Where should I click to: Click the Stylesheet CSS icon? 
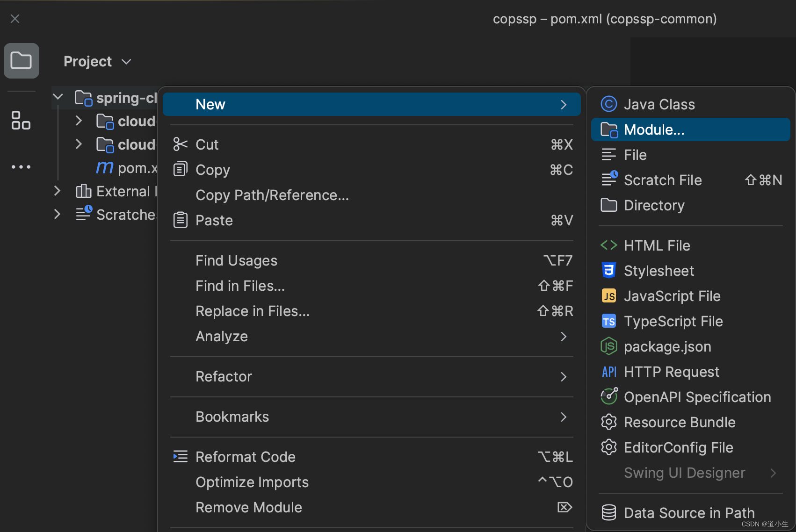pyautogui.click(x=608, y=271)
